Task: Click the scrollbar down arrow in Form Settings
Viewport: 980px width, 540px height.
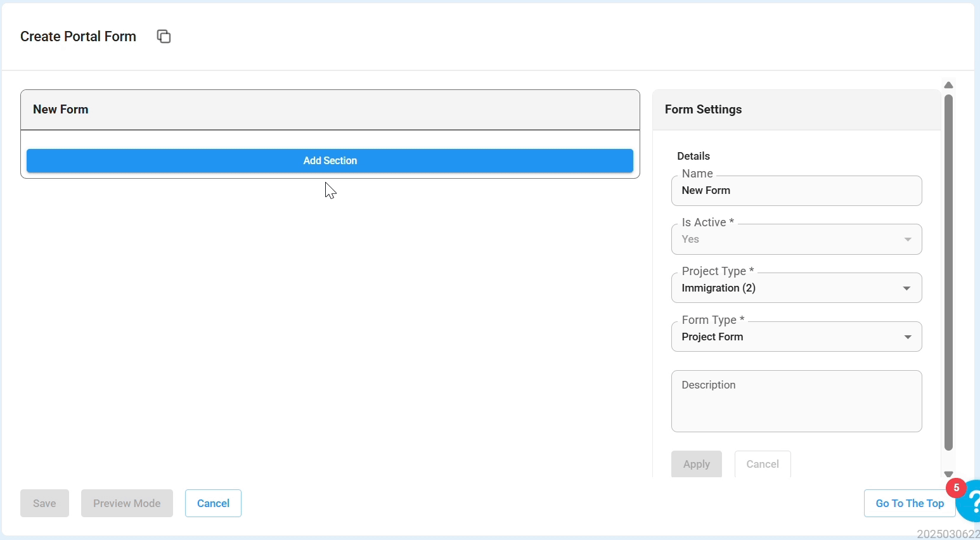Action: click(948, 474)
